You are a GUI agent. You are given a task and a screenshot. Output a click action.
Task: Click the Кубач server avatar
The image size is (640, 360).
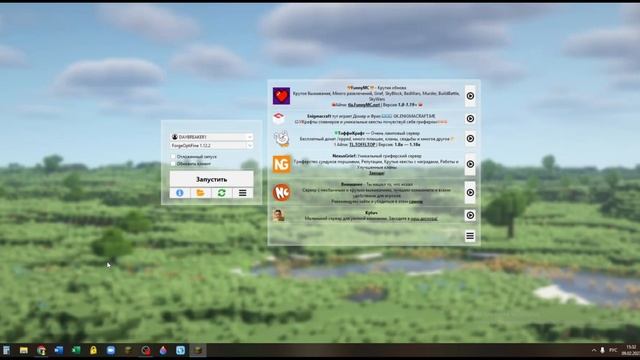279,215
